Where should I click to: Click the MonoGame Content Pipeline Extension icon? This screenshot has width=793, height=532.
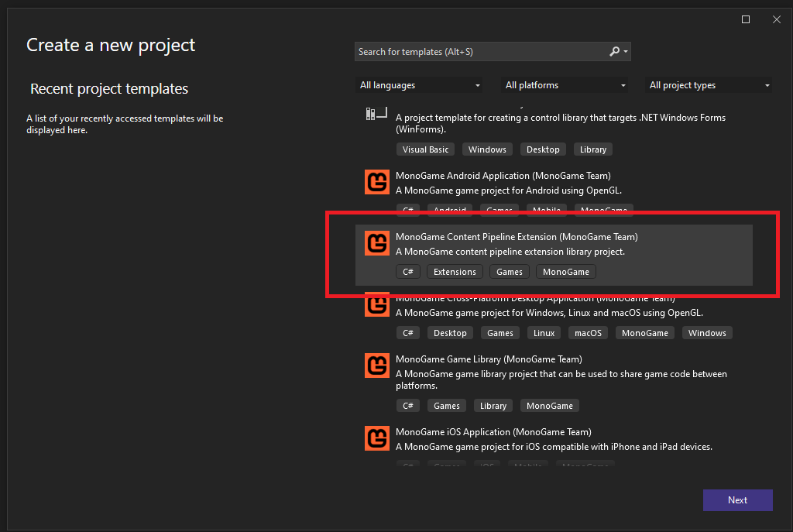pyautogui.click(x=377, y=243)
